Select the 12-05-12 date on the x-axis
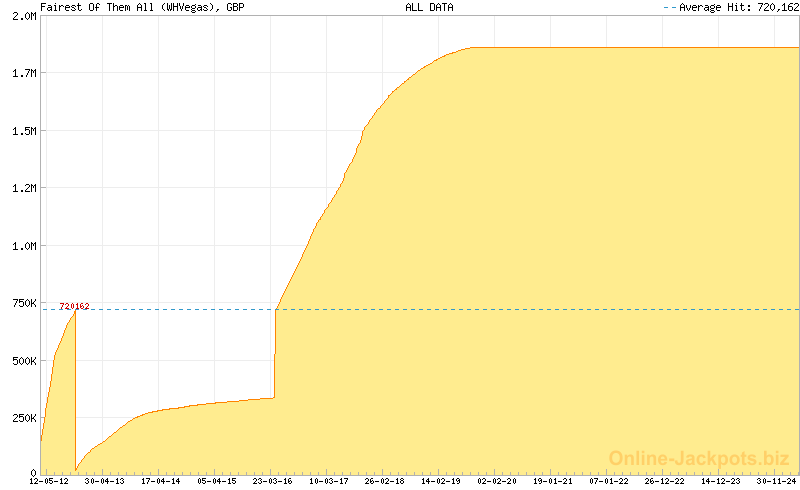The width and height of the screenshot is (800, 490). pos(48,481)
